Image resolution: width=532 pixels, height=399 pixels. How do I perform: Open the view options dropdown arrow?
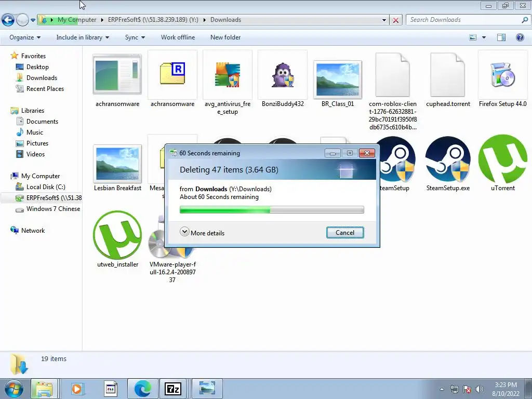[x=484, y=37]
